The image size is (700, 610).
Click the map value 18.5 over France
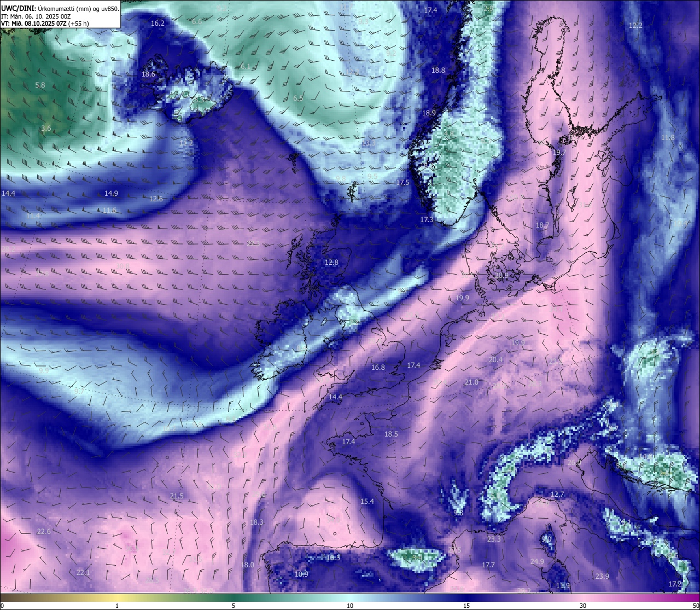(x=391, y=434)
